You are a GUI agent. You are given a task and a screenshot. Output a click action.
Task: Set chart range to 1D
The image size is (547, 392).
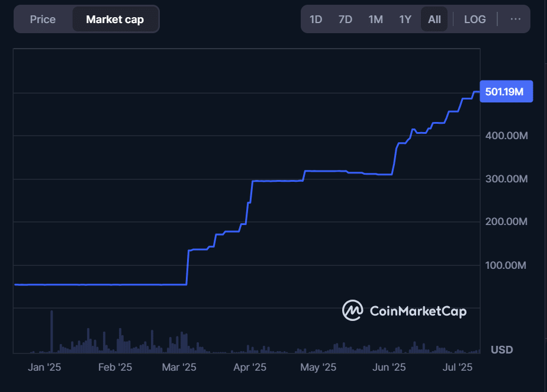coord(316,20)
